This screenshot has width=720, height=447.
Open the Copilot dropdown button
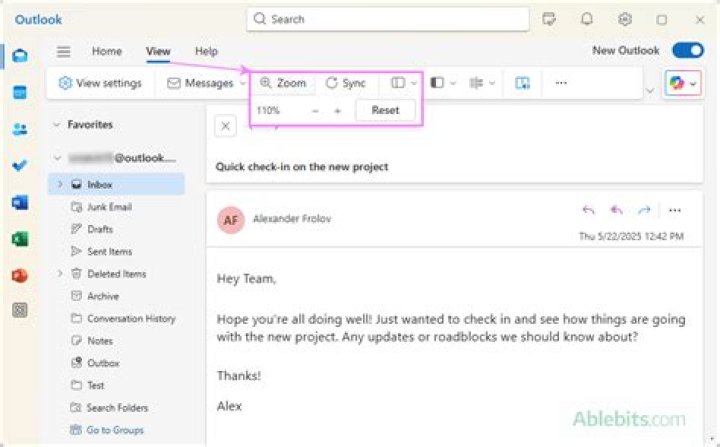[x=683, y=83]
